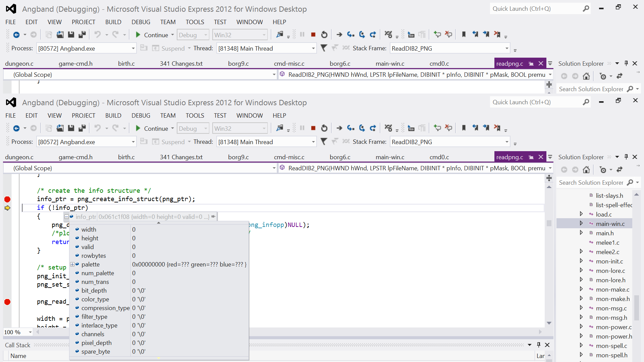The width and height of the screenshot is (644, 362).
Task: Click Step Into icon in front window toolbar
Action: 351,128
